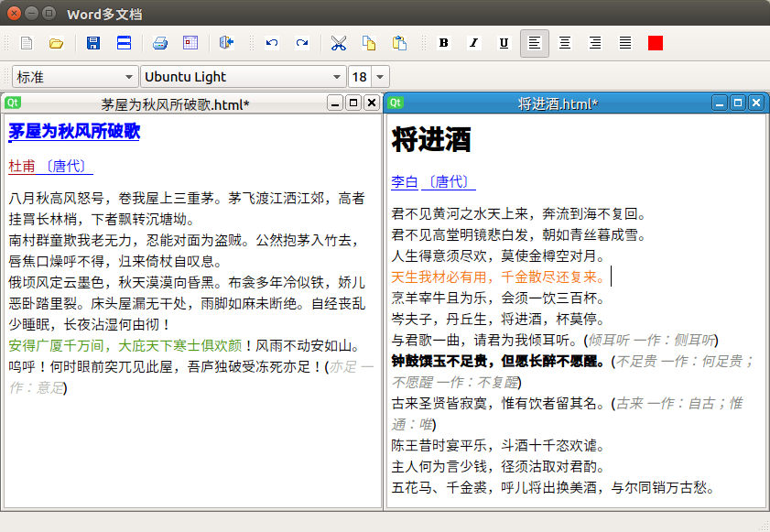The width and height of the screenshot is (770, 532).
Task: Create a new document
Action: [25, 42]
